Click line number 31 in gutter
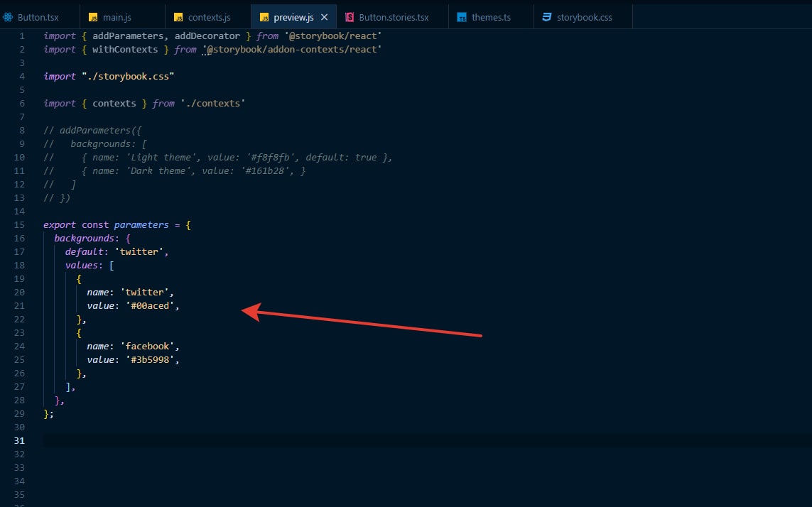 click(x=19, y=441)
